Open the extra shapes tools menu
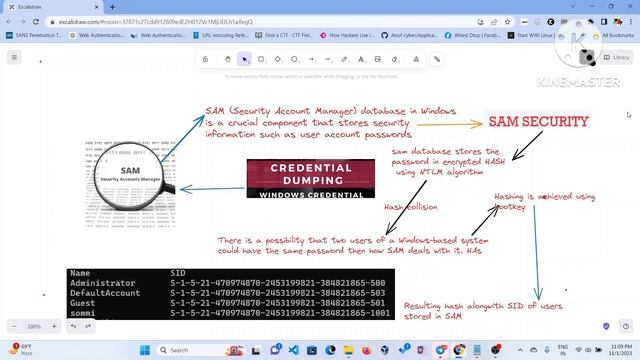This screenshot has width=640, height=360. click(x=416, y=59)
